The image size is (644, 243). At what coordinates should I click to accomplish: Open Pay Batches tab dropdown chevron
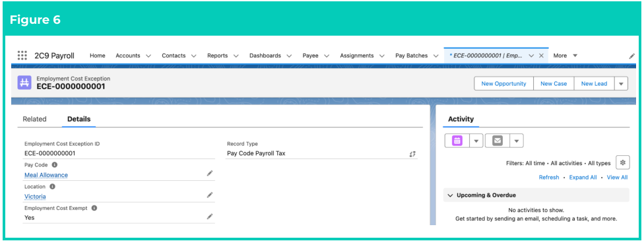coord(435,56)
